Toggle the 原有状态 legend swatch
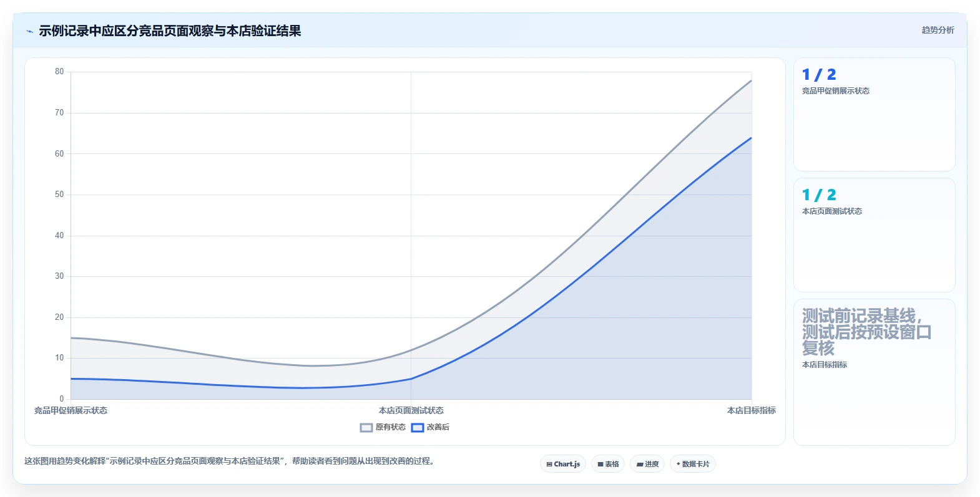The width and height of the screenshot is (980, 497). click(x=366, y=427)
